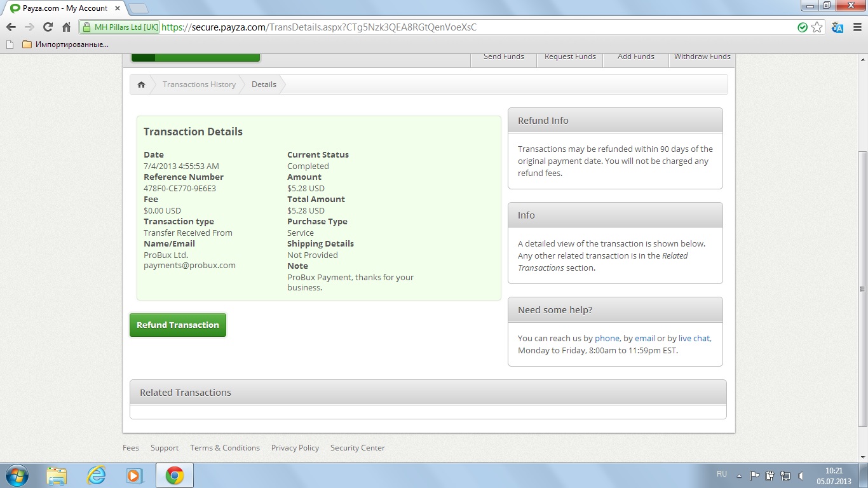Viewport: 868px width, 488px height.
Task: Click the page vertical scrollbar thumb
Action: pos(862,289)
